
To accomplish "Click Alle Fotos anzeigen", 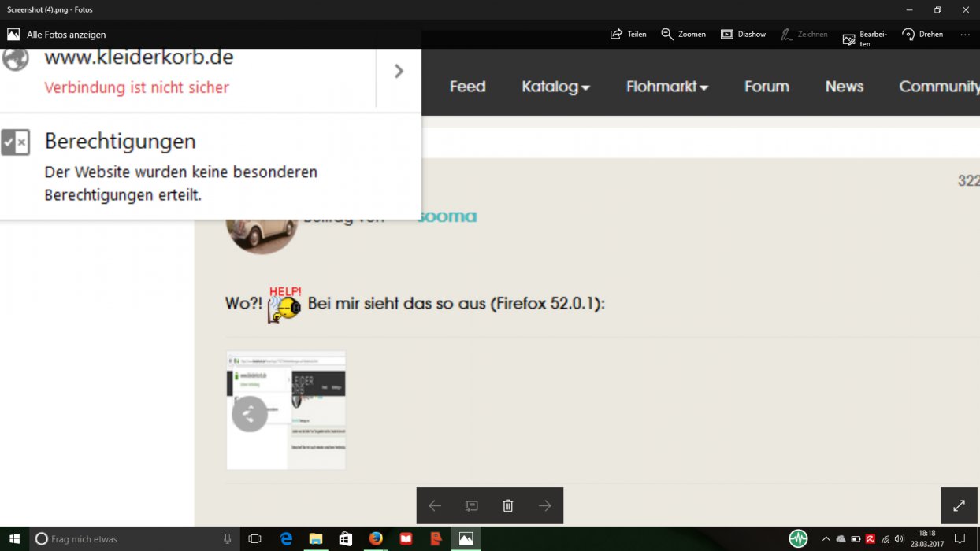I will click(56, 35).
